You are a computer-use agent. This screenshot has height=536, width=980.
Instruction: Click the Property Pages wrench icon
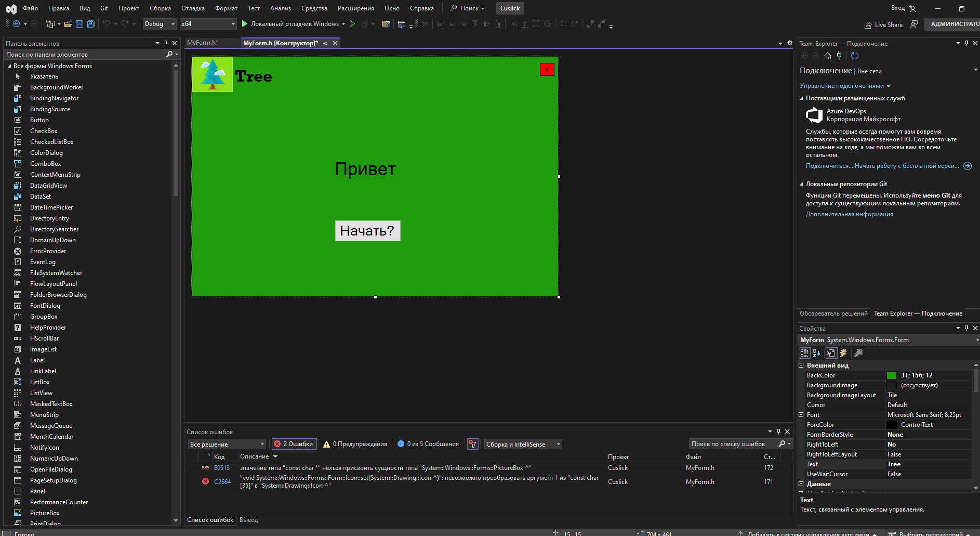coord(858,353)
